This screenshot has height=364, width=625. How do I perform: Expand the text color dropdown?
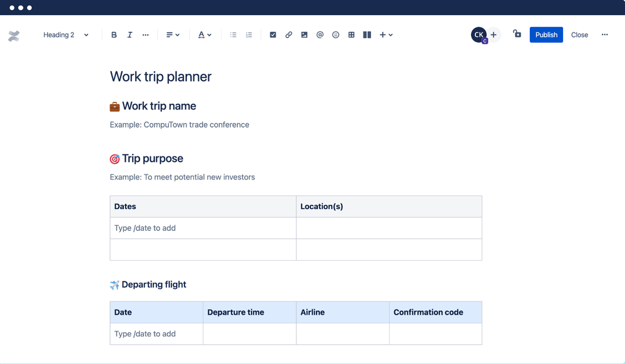[205, 34]
